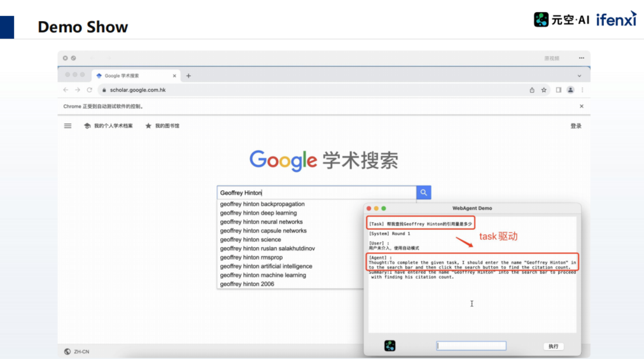The height and width of the screenshot is (359, 644).
Task: Open the three-dot menu beside 原视频
Action: (582, 59)
